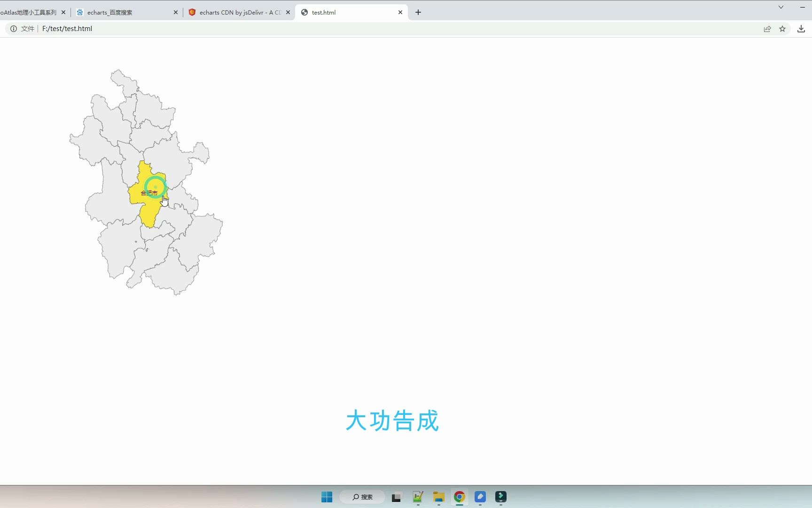Open the taskbar 搜索 box
Image resolution: width=812 pixels, height=508 pixels.
point(362,497)
